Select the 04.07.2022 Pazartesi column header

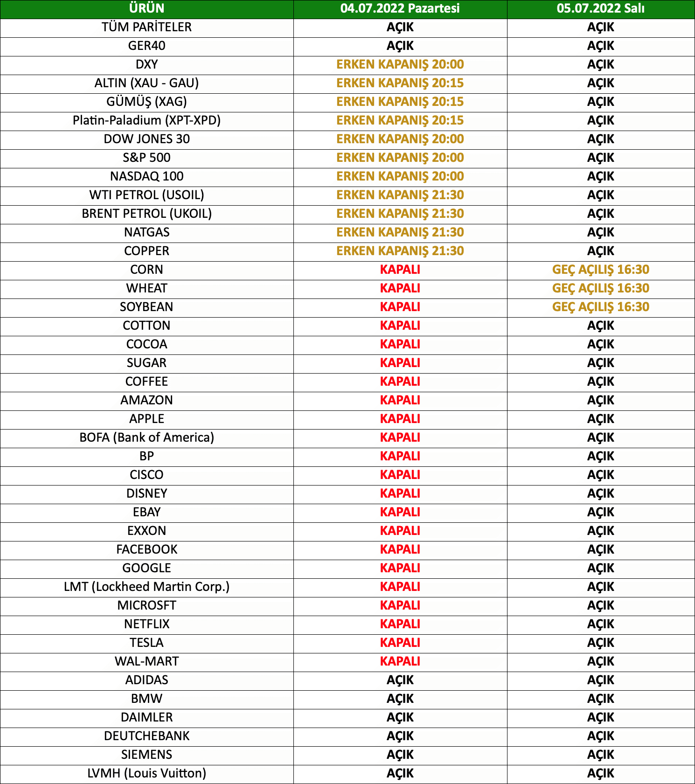coord(400,8)
